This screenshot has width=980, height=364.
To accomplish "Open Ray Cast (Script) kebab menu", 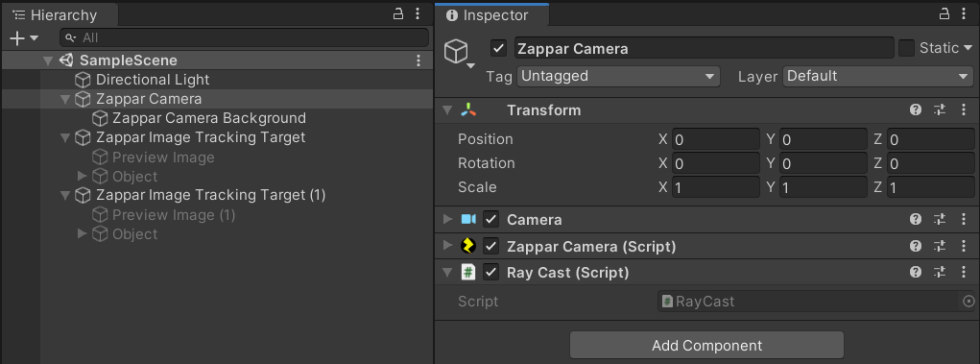I will pyautogui.click(x=964, y=272).
